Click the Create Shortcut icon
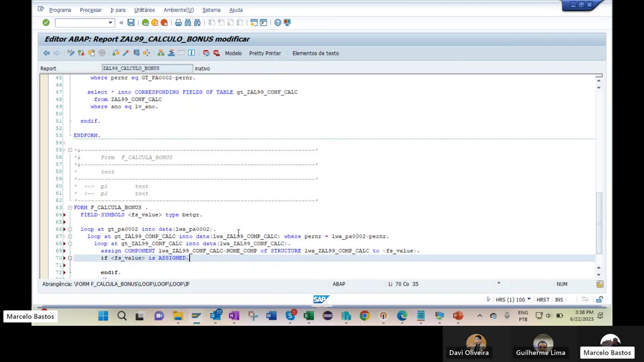This screenshot has width=644, height=362. 263,23
